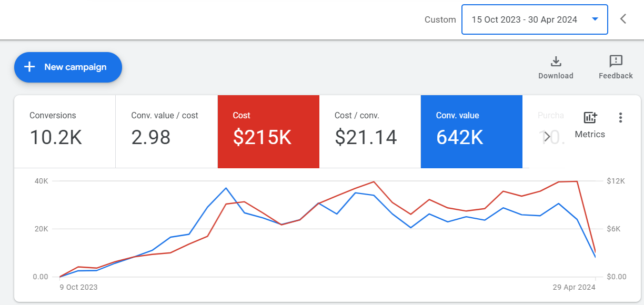Screen dimensions: 644x305
Task: Toggle the red Cost metric card
Action: pos(268,131)
